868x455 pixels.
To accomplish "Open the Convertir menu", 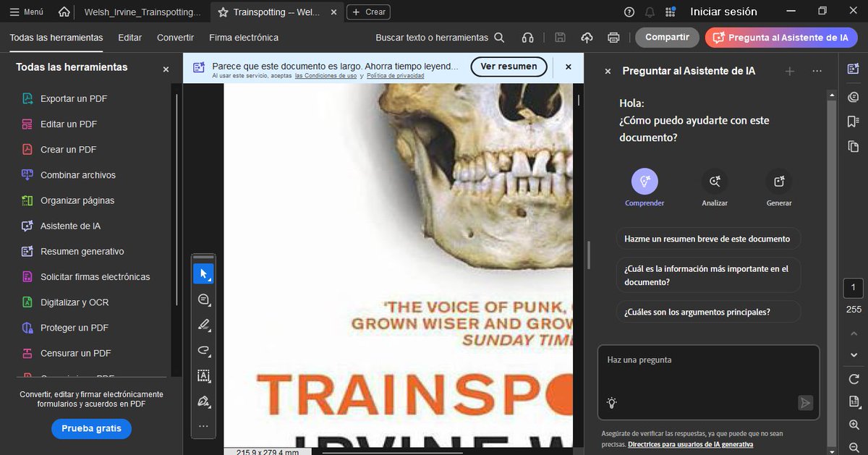I will tap(175, 38).
